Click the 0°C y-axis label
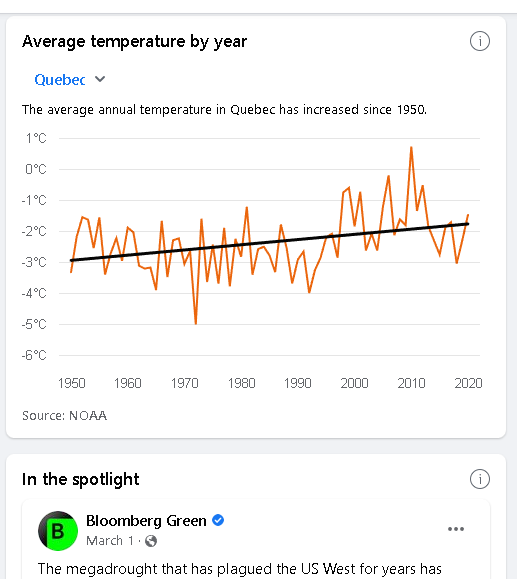 tap(36, 169)
